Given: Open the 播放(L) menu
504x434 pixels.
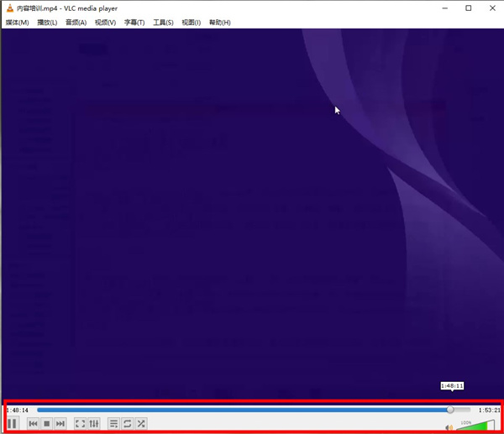Looking at the screenshot, I should coord(47,23).
